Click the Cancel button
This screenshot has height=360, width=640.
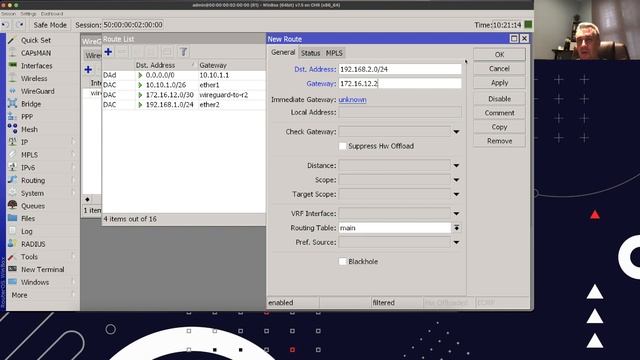(499, 69)
